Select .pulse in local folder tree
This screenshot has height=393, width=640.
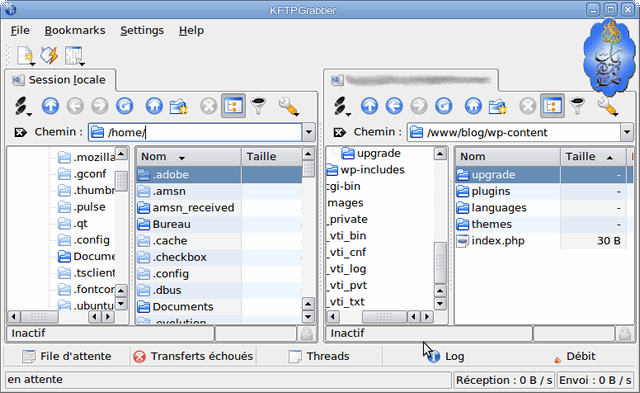coord(82,207)
